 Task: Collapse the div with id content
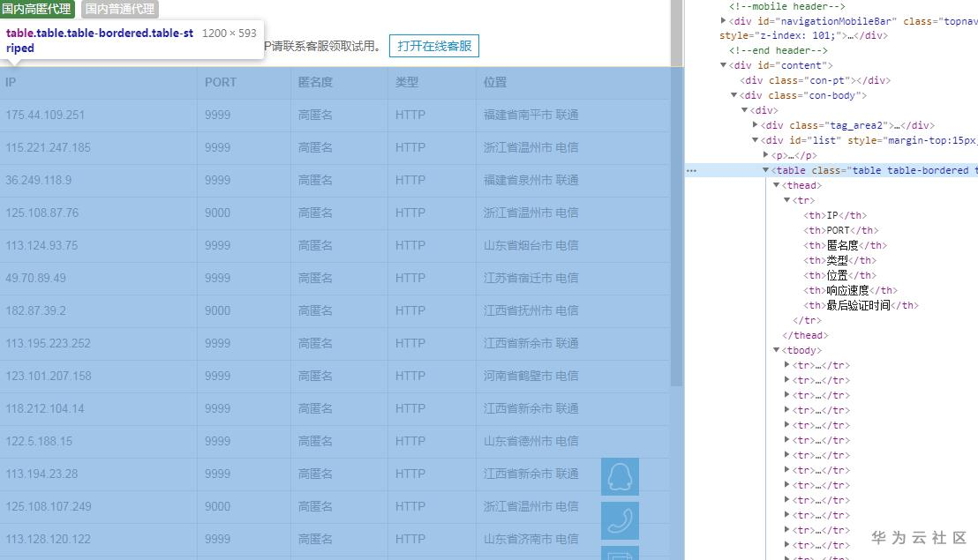722,65
